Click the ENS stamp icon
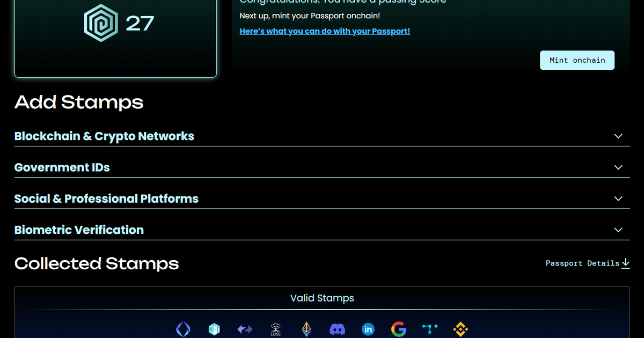The image size is (644, 338). 184,329
